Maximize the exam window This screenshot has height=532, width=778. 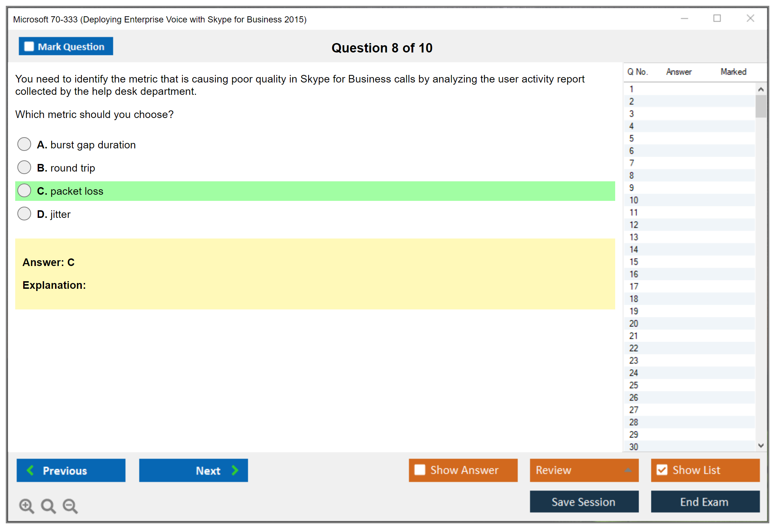tap(717, 18)
